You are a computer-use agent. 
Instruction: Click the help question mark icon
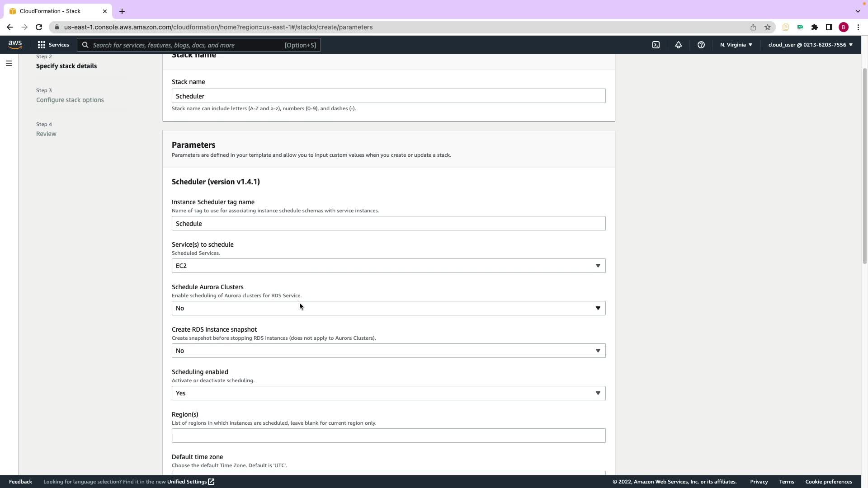tap(701, 45)
